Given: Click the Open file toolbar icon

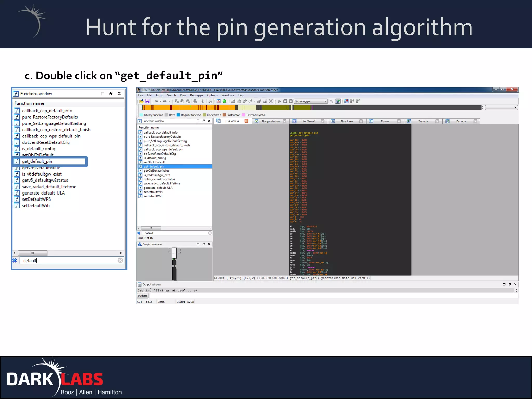Looking at the screenshot, I should [141, 101].
